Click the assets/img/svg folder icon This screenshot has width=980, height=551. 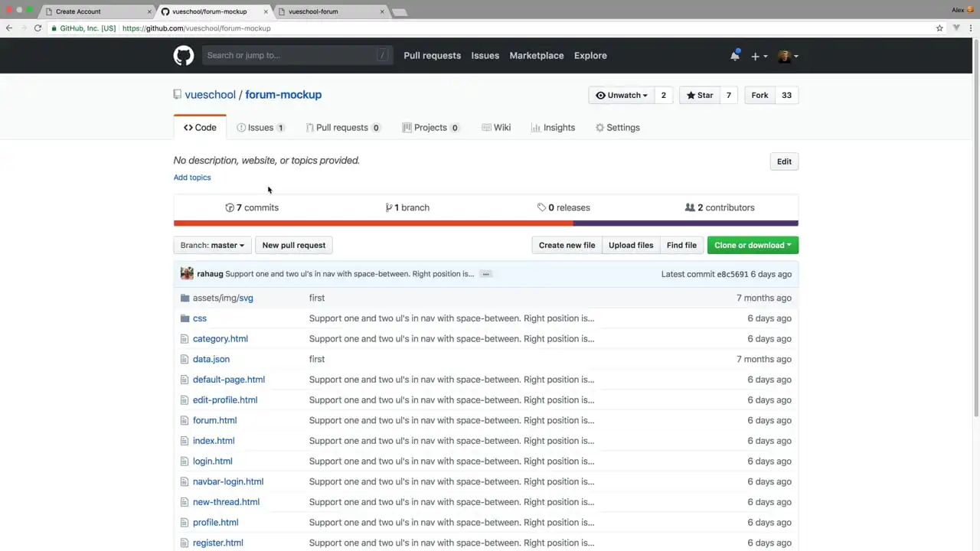185,298
